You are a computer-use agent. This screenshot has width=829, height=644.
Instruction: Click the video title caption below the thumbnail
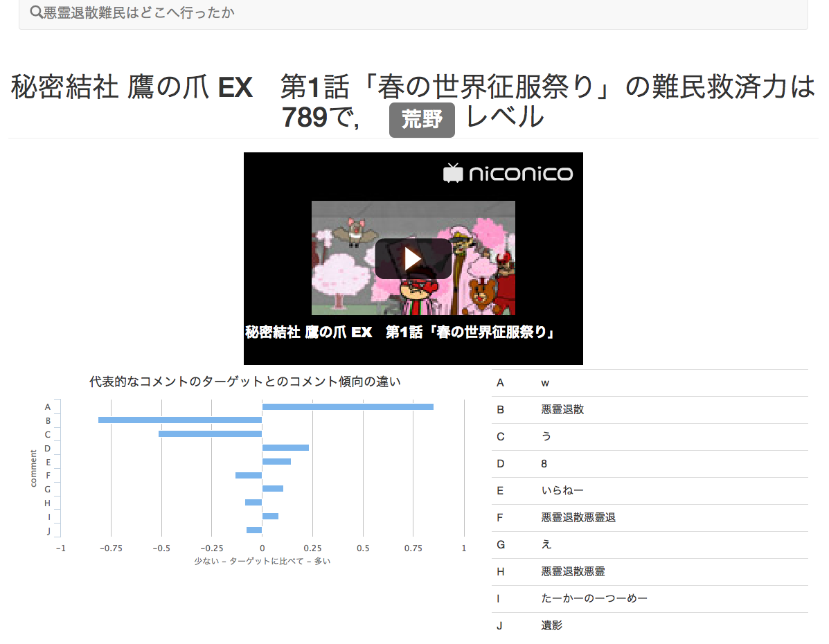pyautogui.click(x=399, y=332)
